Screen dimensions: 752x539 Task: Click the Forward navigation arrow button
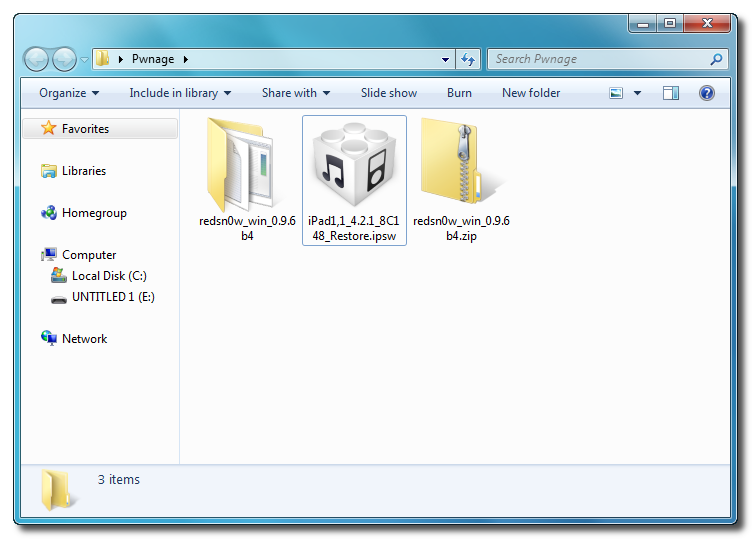(x=64, y=59)
